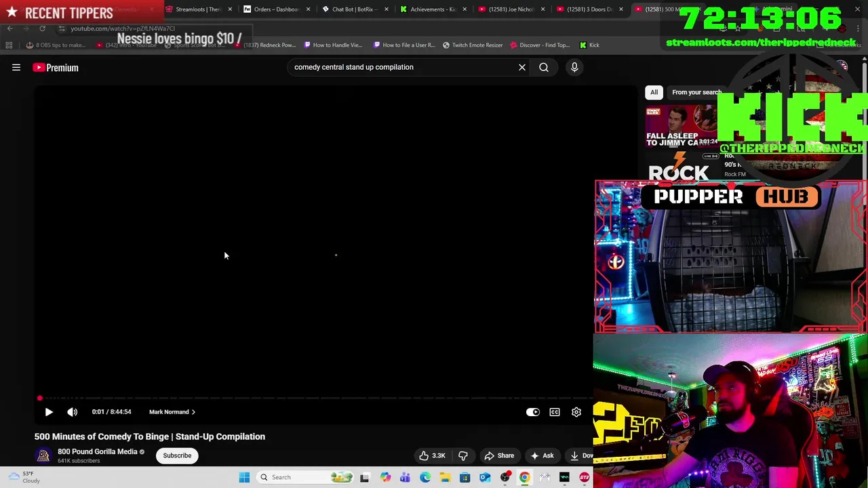This screenshot has width=868, height=488.
Task: Open video settings gear
Action: [x=576, y=411]
